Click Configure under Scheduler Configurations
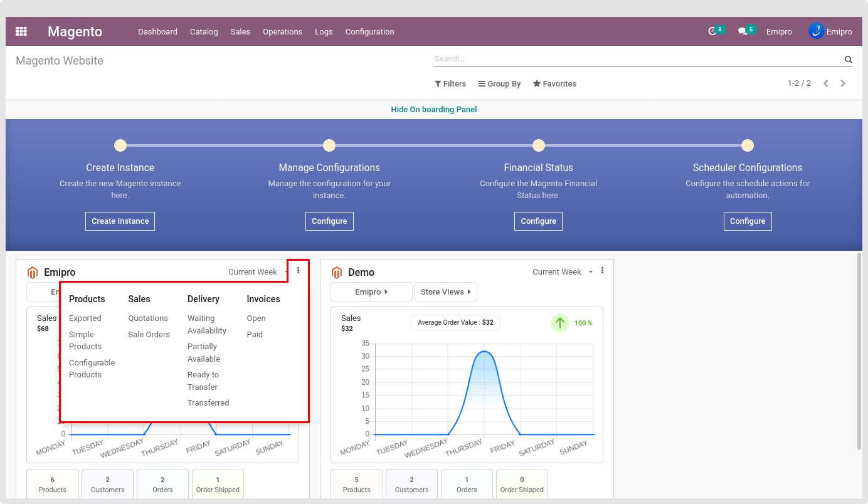 (x=748, y=221)
